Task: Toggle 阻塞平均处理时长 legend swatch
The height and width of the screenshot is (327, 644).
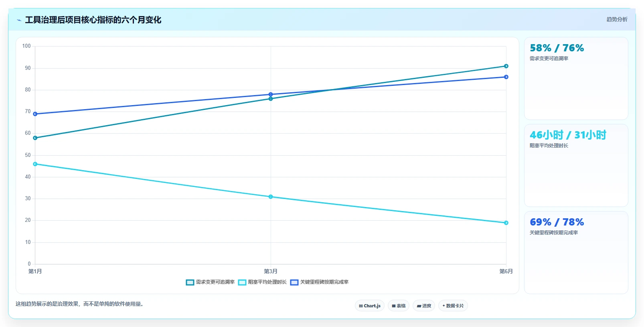Action: tap(242, 282)
